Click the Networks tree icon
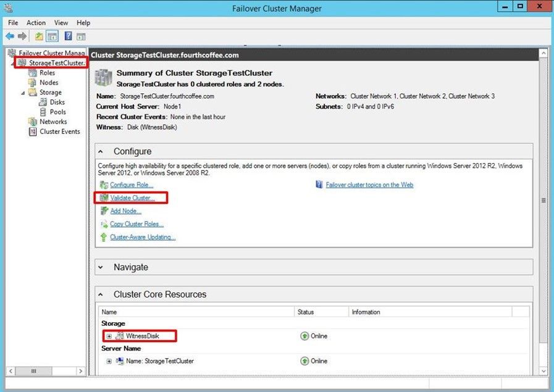Viewport: 554px width, 392px height. tap(33, 122)
